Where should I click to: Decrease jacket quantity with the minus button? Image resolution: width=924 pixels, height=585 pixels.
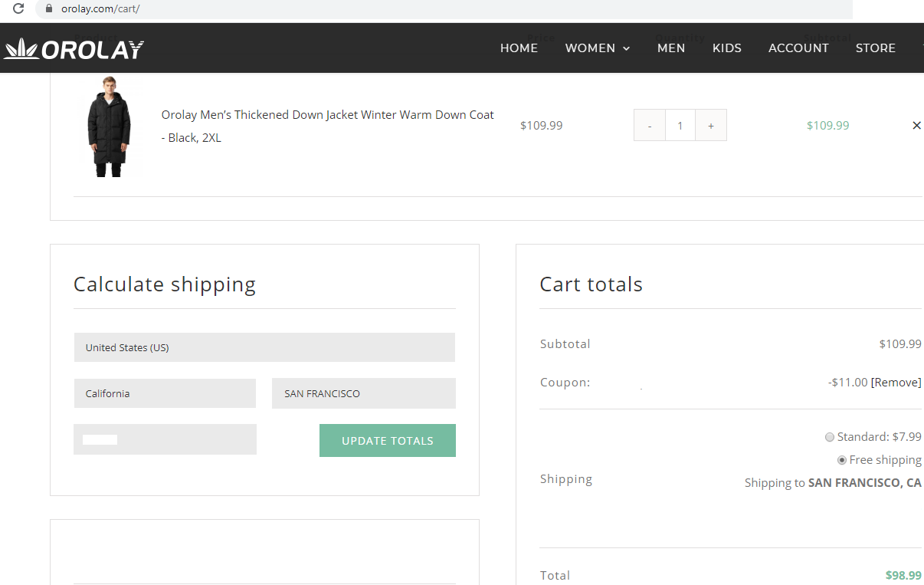click(650, 126)
